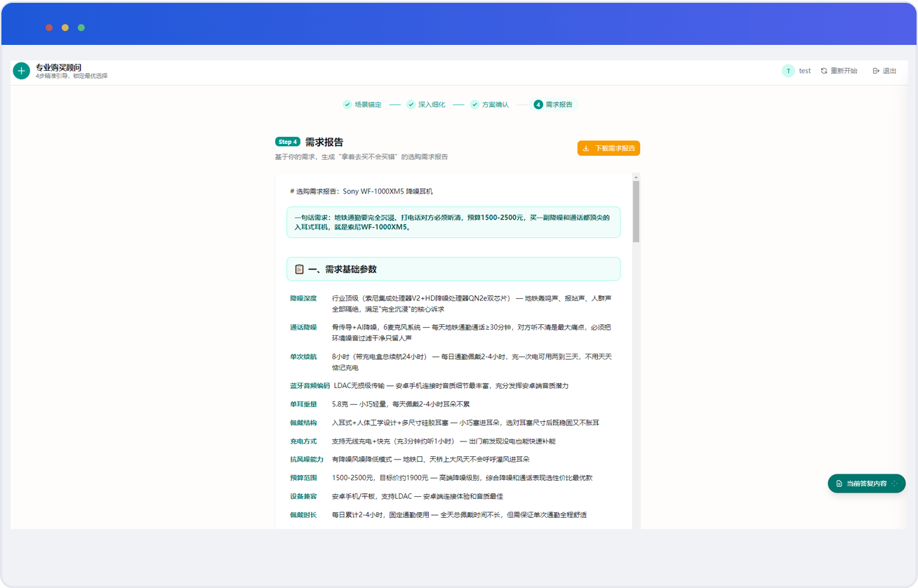Screen dimensions: 918x588
Task: Click the checkmark icon for 场景锚定
Action: [x=347, y=105]
